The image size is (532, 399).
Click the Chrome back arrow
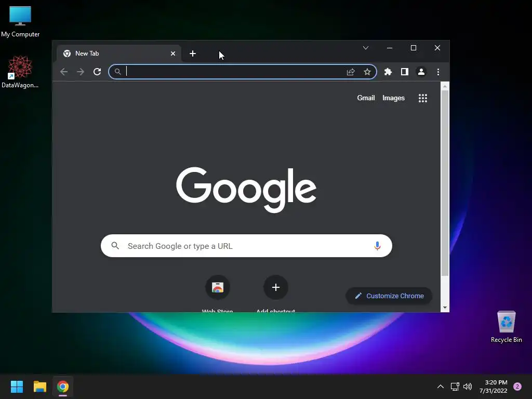pyautogui.click(x=64, y=72)
